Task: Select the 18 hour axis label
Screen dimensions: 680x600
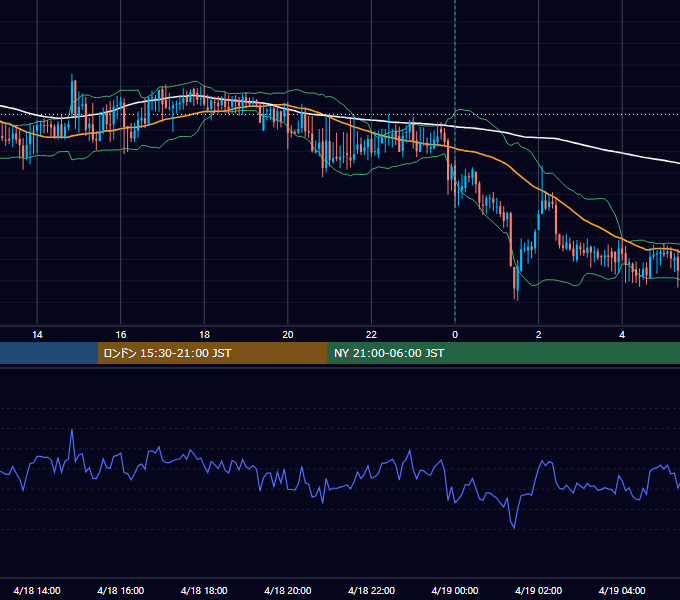Action: pyautogui.click(x=204, y=335)
